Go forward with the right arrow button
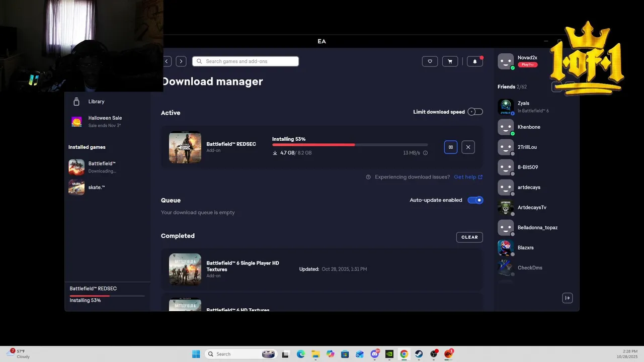The width and height of the screenshot is (644, 362). pos(181,61)
